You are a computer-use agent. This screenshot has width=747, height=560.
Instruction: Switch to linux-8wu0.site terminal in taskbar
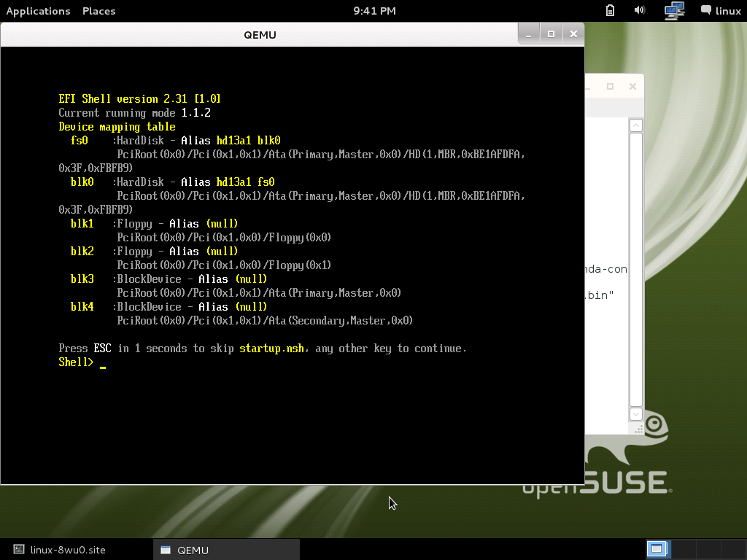coord(68,550)
